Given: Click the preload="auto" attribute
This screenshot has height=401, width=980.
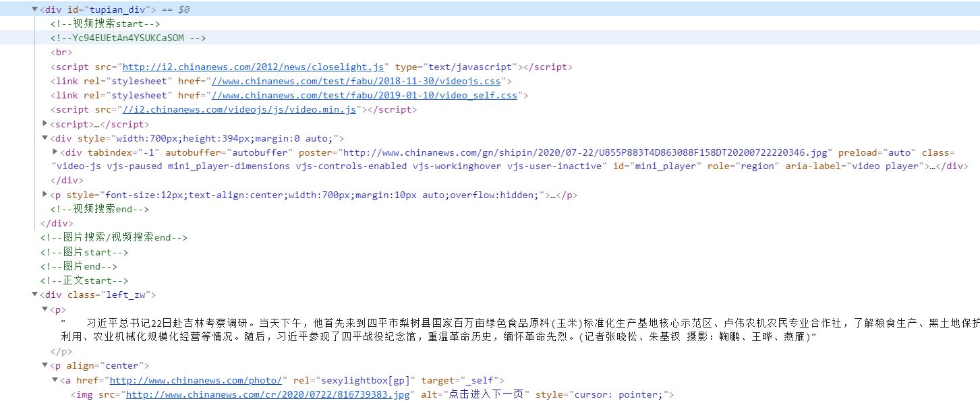Looking at the screenshot, I should (x=877, y=153).
